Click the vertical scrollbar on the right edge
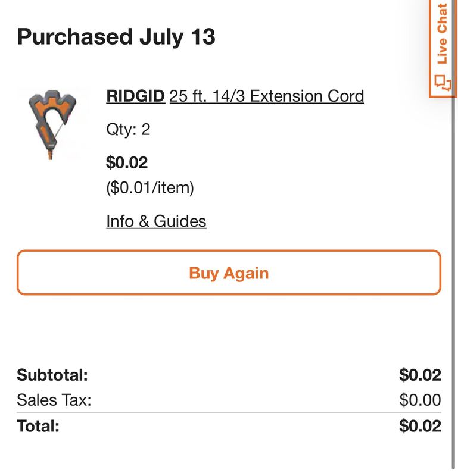 pos(453,237)
